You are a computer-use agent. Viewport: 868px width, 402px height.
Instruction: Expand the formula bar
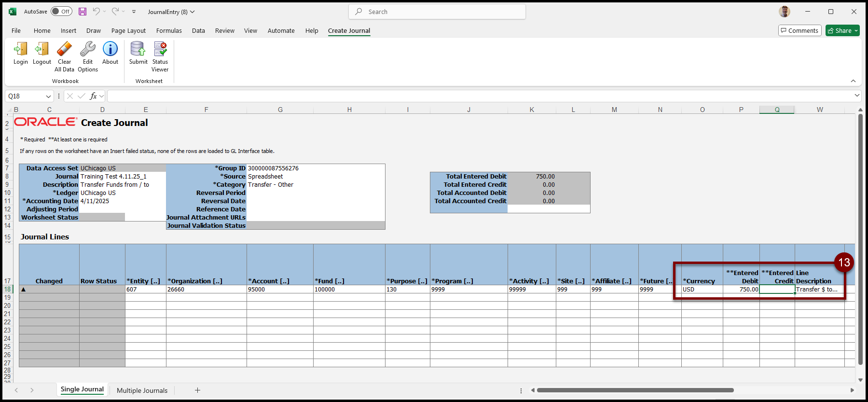tap(857, 96)
